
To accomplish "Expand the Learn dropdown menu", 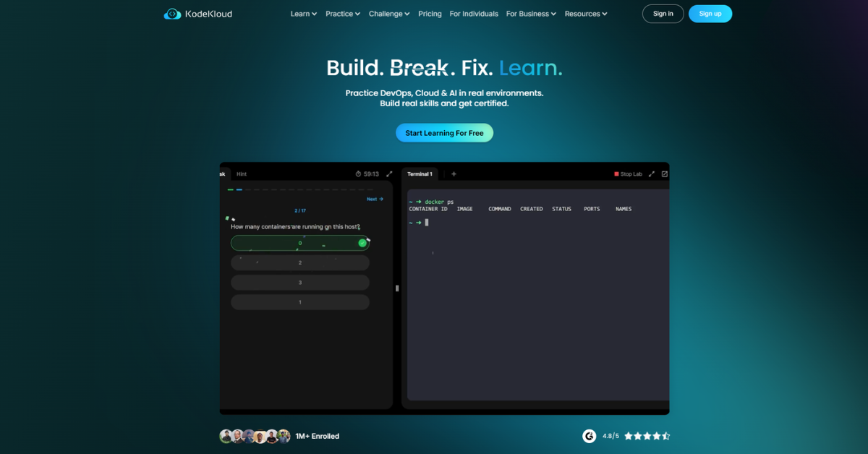I will [x=304, y=14].
